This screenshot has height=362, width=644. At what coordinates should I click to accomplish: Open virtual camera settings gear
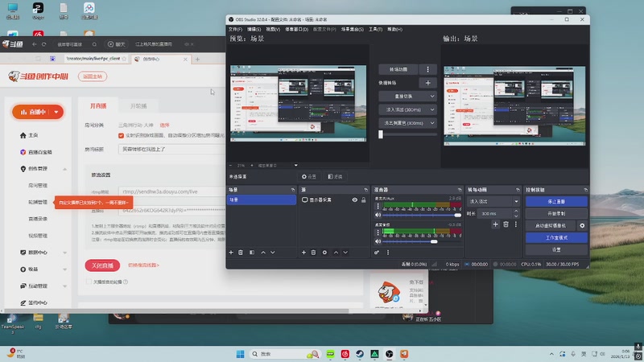pos(582,226)
